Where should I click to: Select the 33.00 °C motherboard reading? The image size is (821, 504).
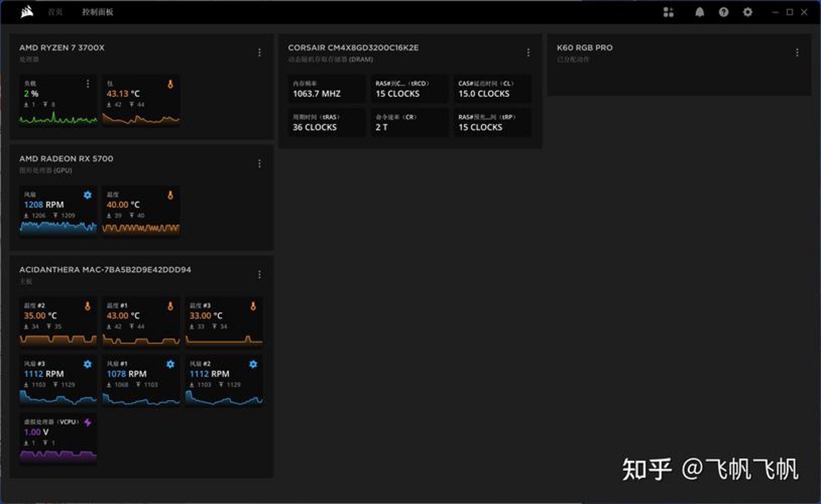point(206,315)
